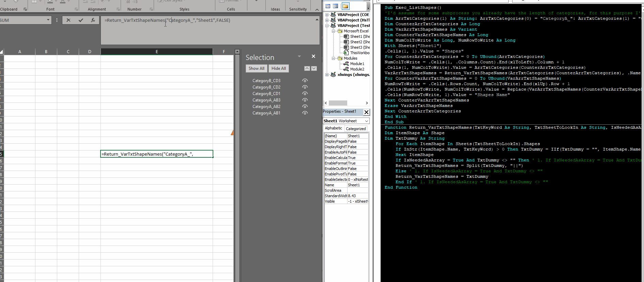Click column E header
644x282 pixels.
tap(157, 52)
